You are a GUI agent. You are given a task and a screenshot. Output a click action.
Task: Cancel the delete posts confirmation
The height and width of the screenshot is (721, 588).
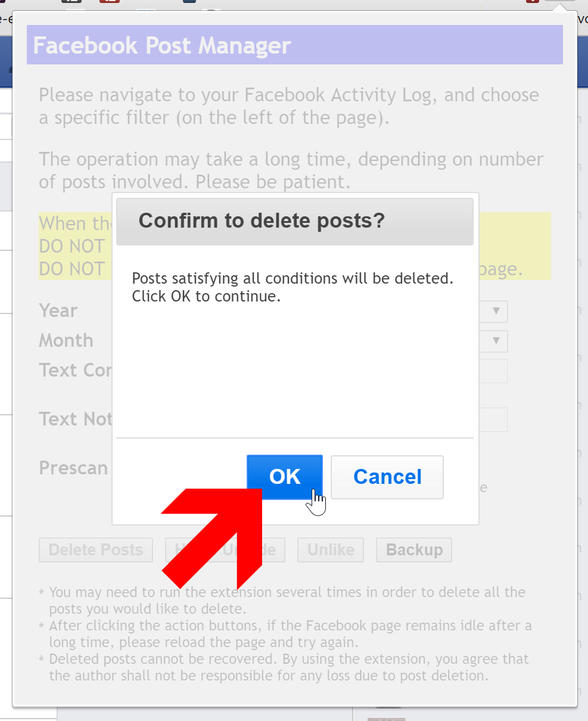[387, 477]
